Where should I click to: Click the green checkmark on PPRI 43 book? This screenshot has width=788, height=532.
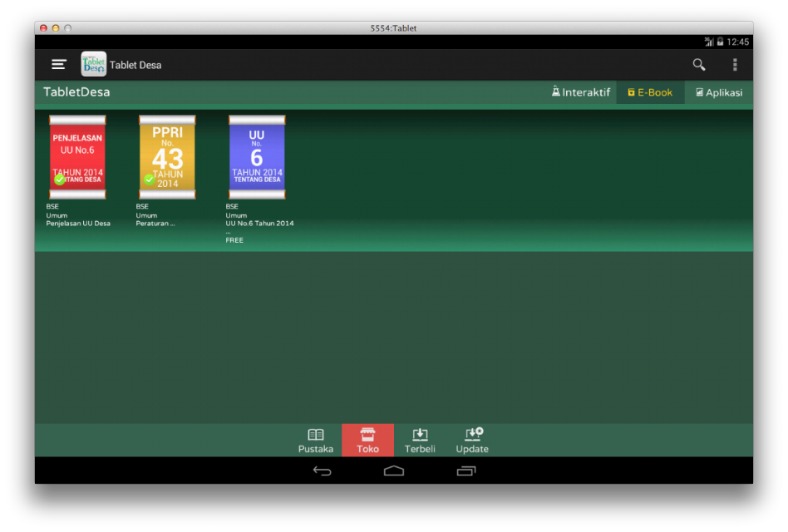pyautogui.click(x=150, y=179)
